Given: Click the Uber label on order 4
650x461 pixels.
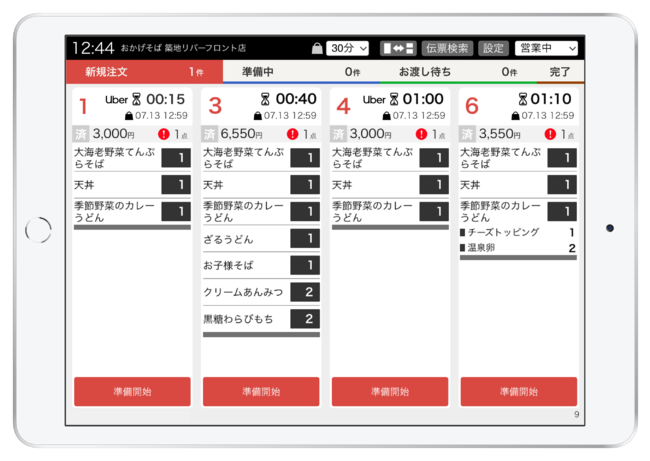Looking at the screenshot, I should (374, 100).
